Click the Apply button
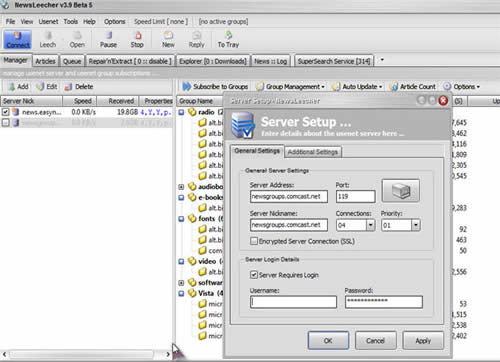 tap(423, 341)
